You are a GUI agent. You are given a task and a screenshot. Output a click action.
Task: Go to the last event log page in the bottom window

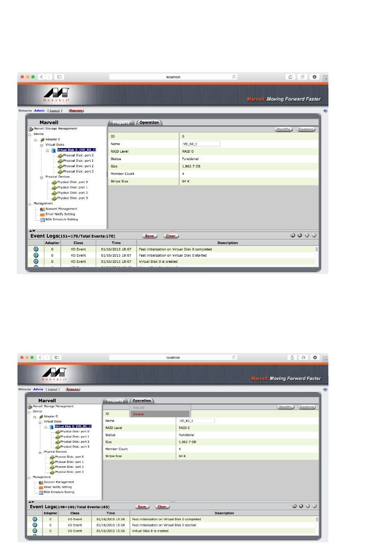(x=314, y=506)
